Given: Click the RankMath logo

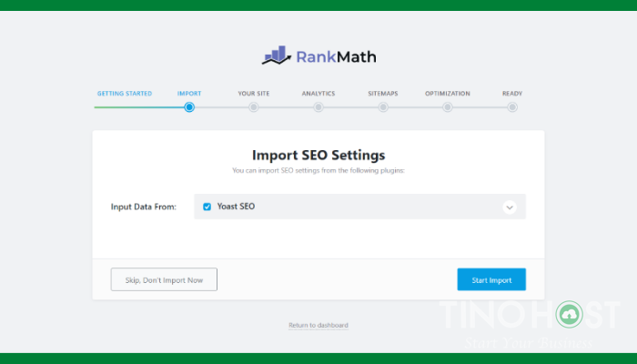Looking at the screenshot, I should [318, 56].
